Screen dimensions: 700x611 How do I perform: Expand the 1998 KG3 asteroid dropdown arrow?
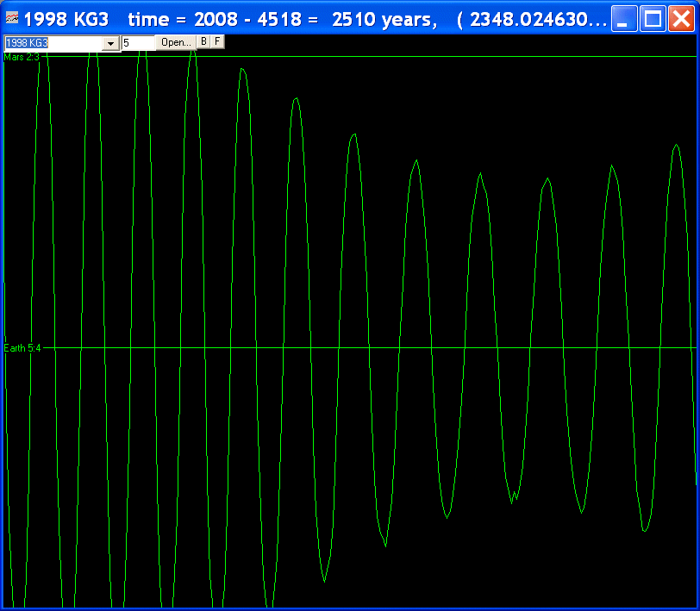point(111,43)
